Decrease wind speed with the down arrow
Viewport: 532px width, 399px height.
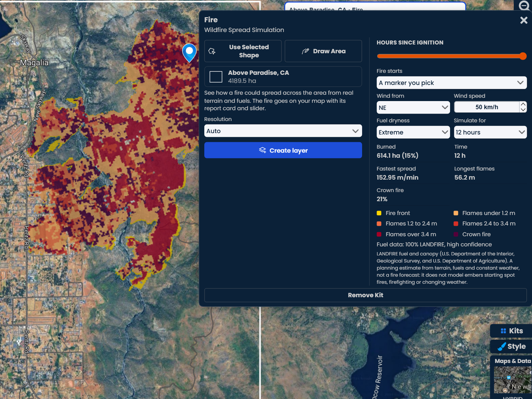point(523,110)
